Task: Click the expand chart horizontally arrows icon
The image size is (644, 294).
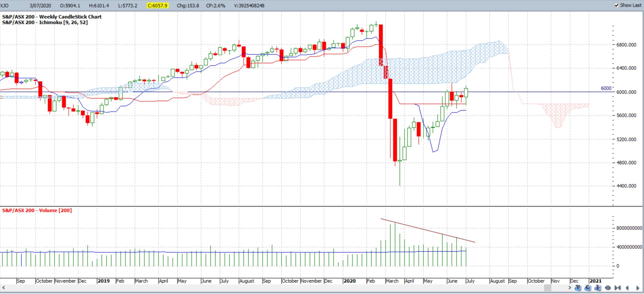Action: click(x=608, y=288)
